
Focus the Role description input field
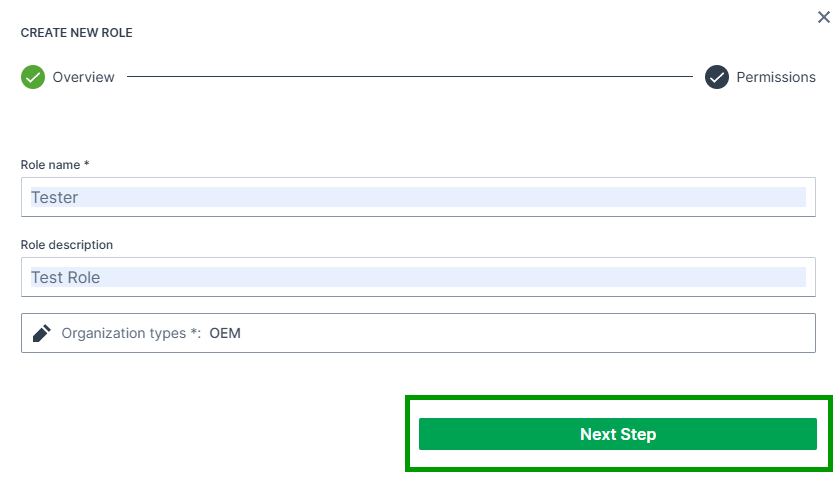(x=418, y=277)
